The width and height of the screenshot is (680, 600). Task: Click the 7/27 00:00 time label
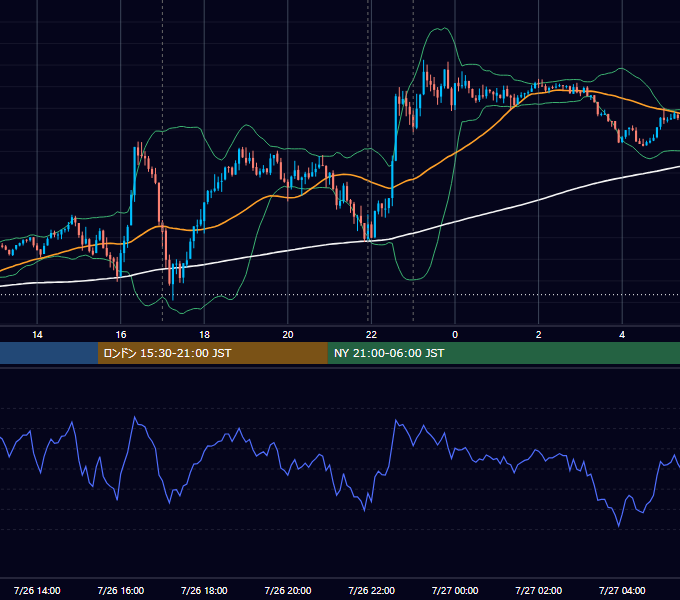tap(455, 590)
